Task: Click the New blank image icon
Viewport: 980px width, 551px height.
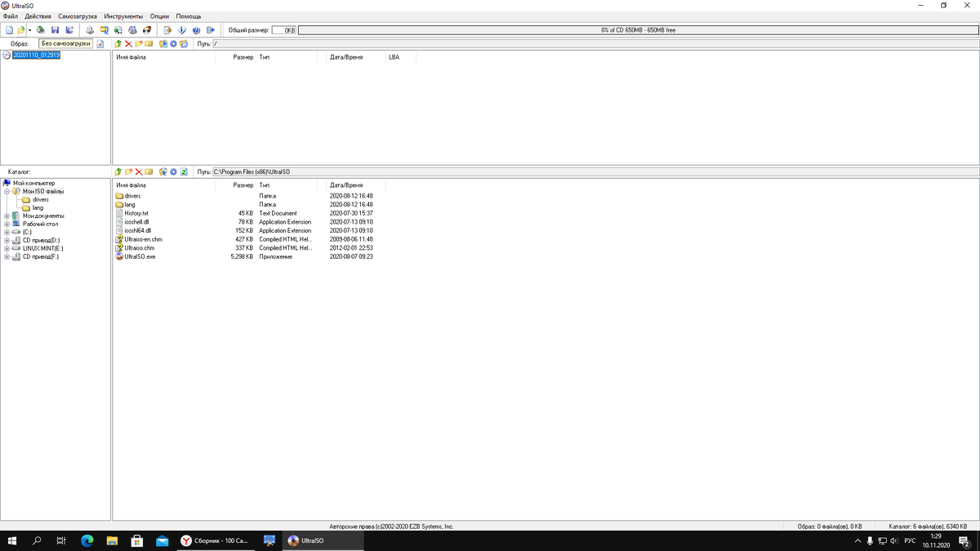Action: (9, 30)
